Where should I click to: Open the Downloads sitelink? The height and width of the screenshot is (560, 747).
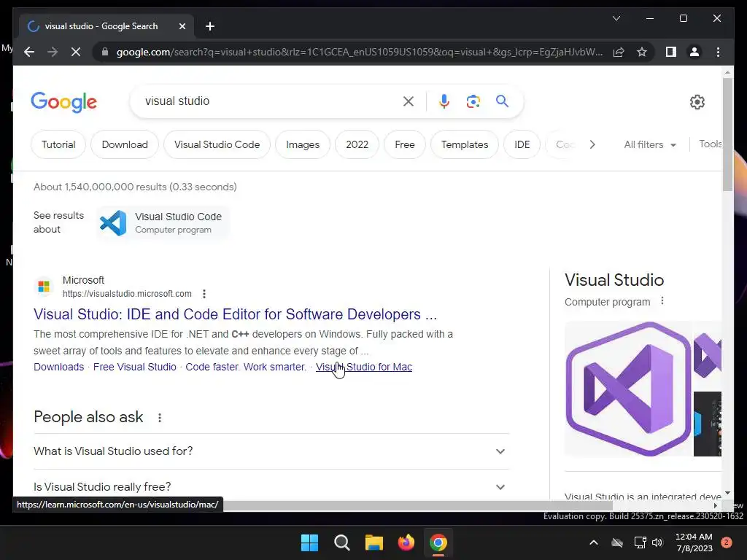tap(58, 367)
